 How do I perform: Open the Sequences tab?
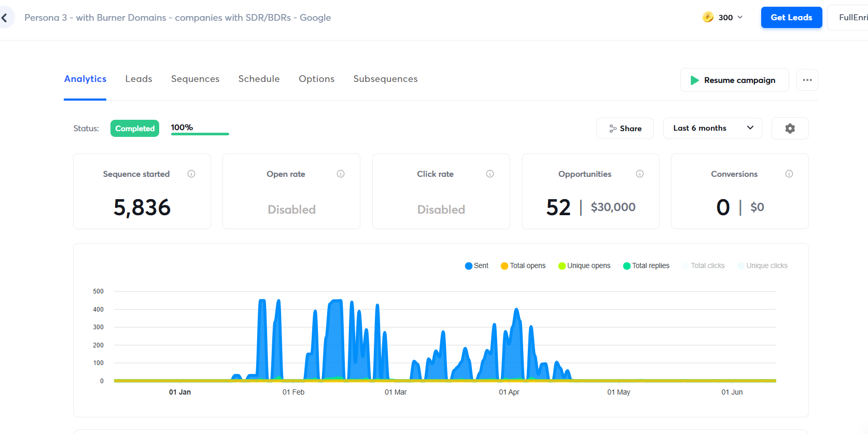pyautogui.click(x=195, y=79)
